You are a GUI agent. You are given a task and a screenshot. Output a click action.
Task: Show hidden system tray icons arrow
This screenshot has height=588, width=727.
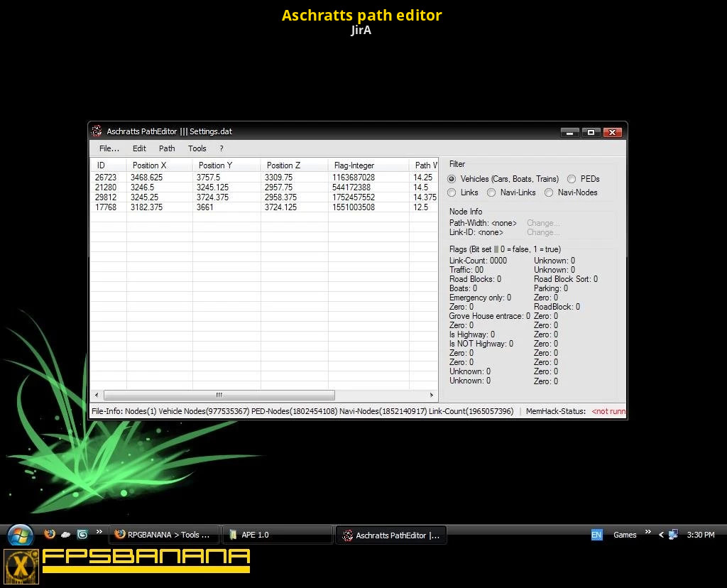[x=661, y=535]
